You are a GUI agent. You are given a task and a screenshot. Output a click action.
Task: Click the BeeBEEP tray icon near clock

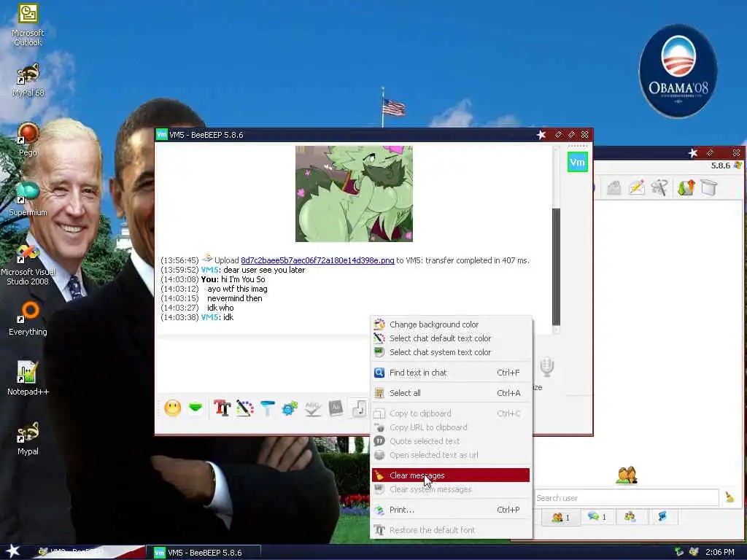click(x=694, y=552)
